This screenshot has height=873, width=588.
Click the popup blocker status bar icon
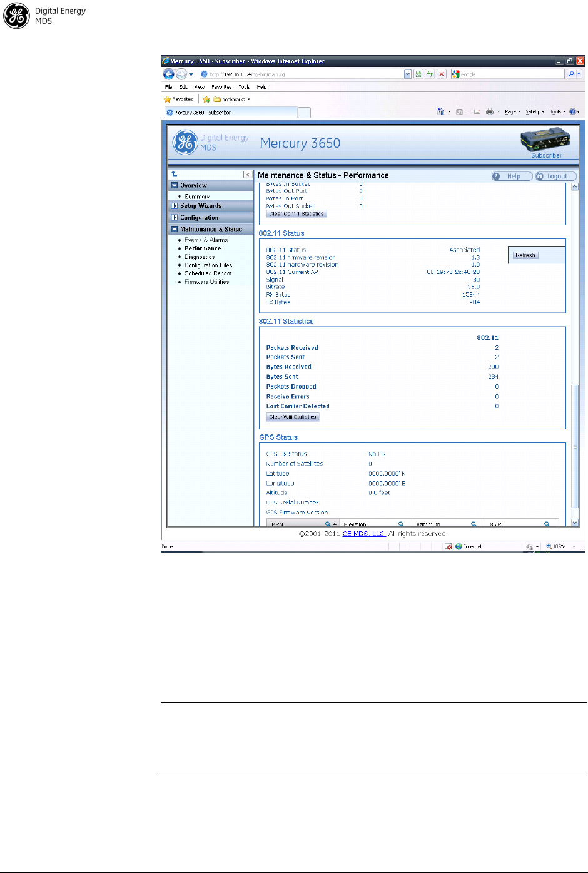click(x=449, y=546)
